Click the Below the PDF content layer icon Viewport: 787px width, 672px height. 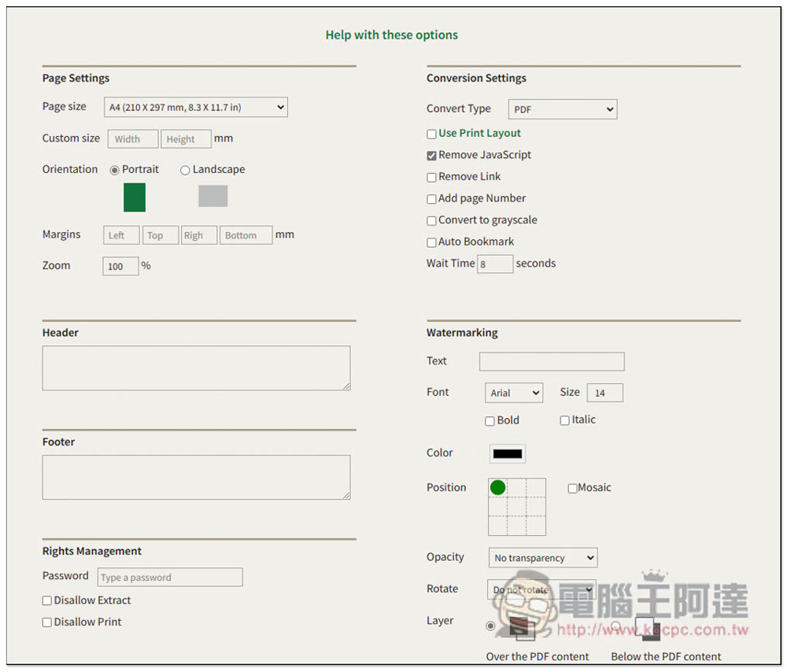point(648,629)
